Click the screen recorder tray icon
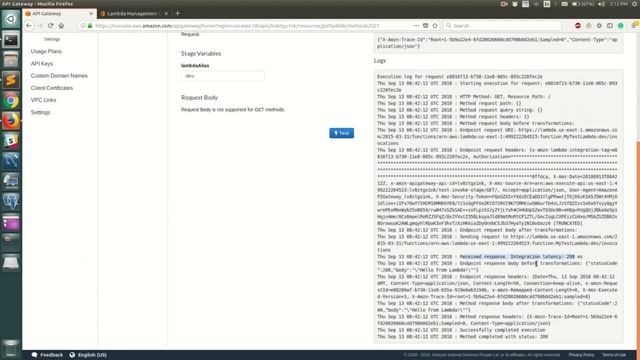This screenshot has width=640, height=360. pyautogui.click(x=504, y=4)
